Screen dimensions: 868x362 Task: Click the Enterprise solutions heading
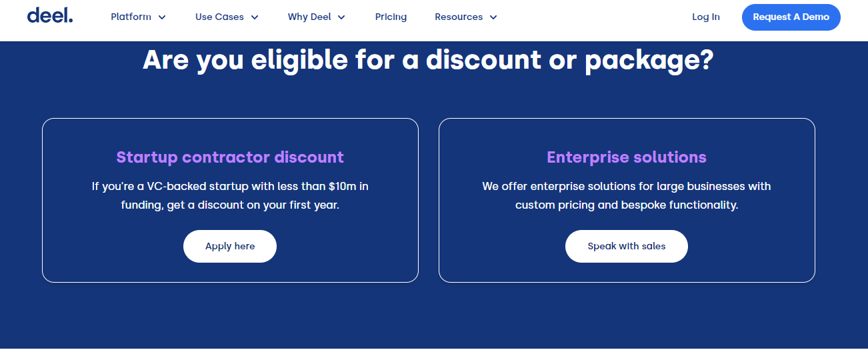pyautogui.click(x=627, y=157)
